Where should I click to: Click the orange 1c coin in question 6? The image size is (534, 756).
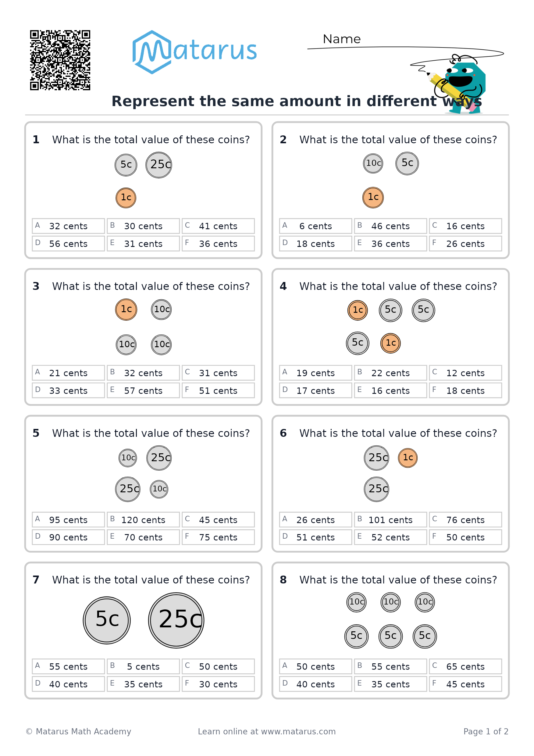408,458
